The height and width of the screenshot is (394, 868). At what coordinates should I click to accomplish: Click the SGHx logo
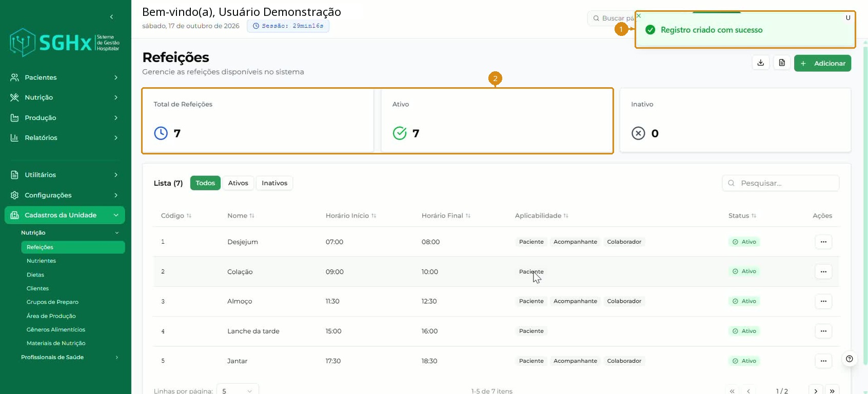pos(65,43)
